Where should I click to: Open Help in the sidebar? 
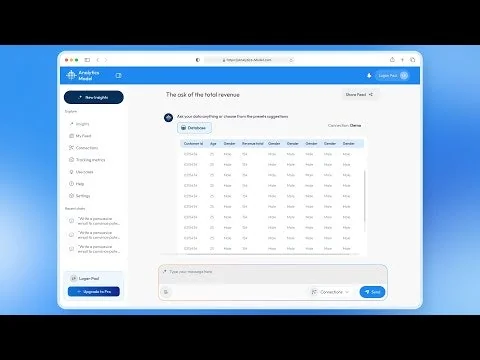coord(76,184)
